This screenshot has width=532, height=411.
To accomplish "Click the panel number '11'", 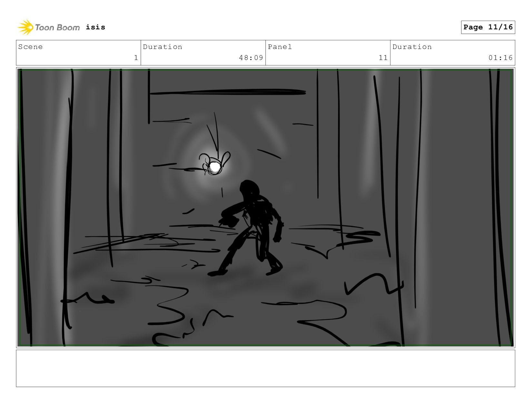I will 383,58.
